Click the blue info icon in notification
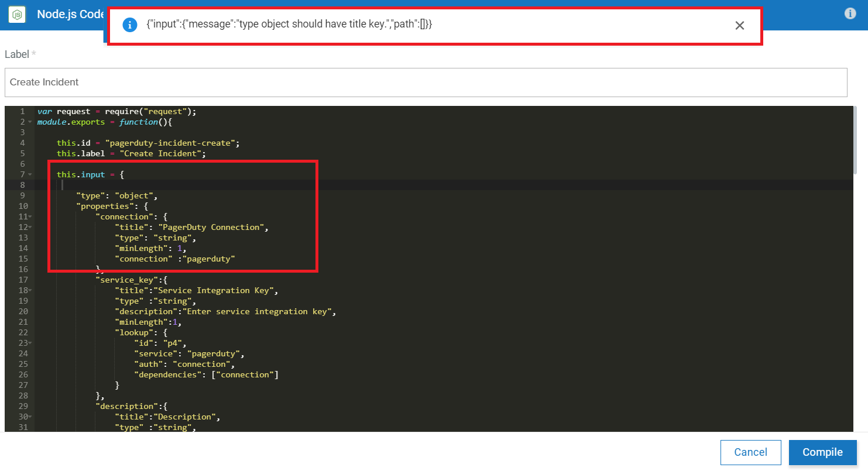The height and width of the screenshot is (471, 868). pyautogui.click(x=129, y=25)
